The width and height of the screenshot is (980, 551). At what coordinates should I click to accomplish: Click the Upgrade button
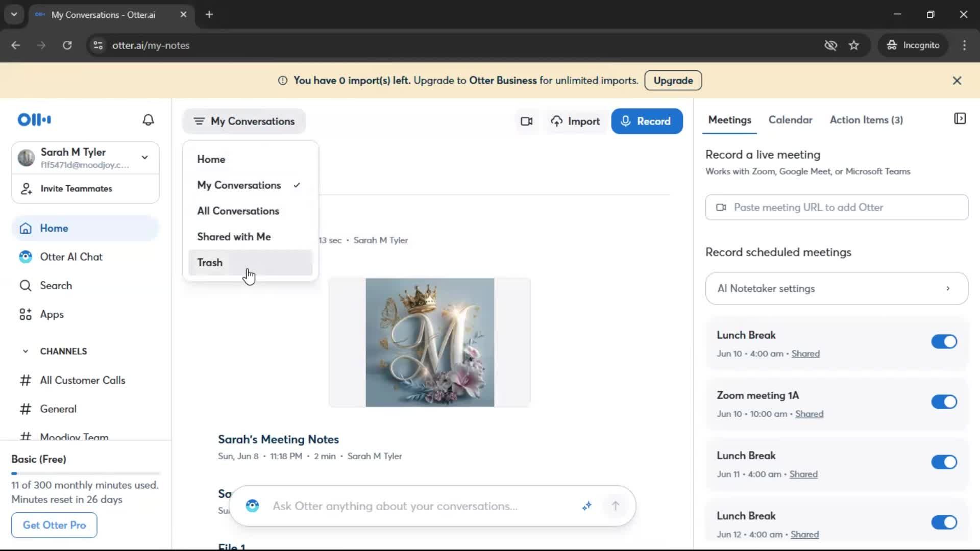point(673,81)
